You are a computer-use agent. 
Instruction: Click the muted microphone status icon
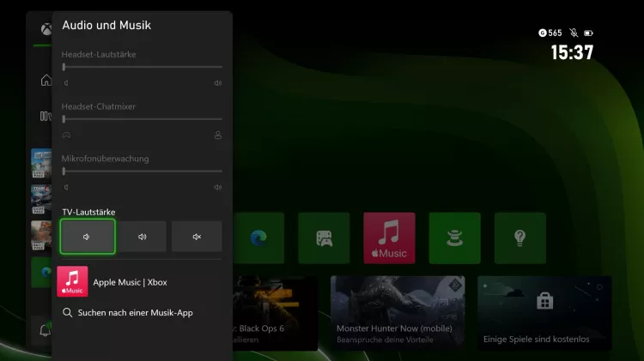pos(574,33)
